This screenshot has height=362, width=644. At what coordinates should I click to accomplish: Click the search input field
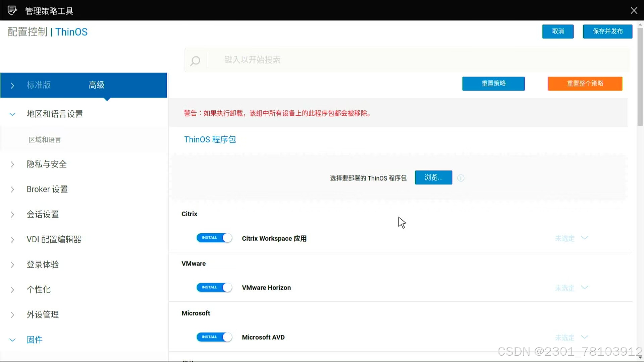pos(402,60)
